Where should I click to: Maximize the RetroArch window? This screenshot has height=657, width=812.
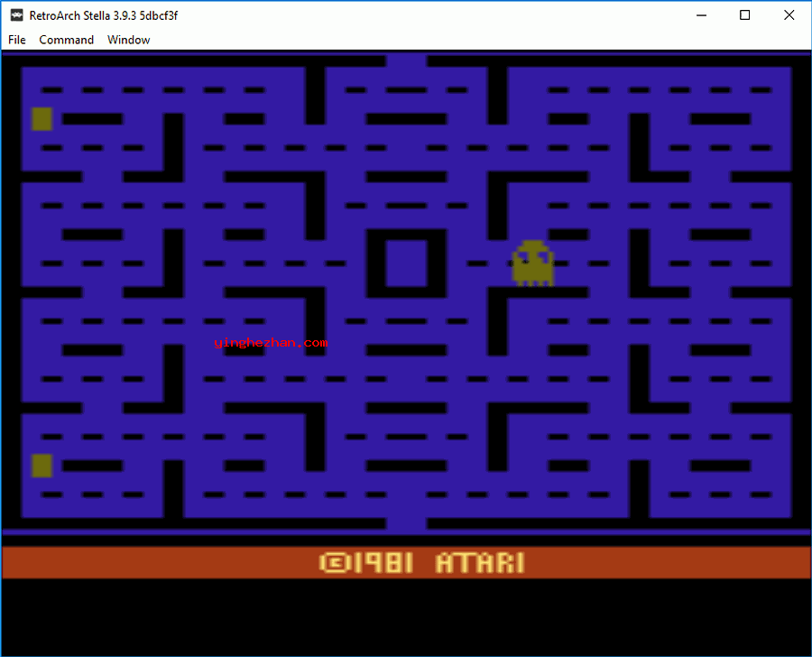[744, 15]
